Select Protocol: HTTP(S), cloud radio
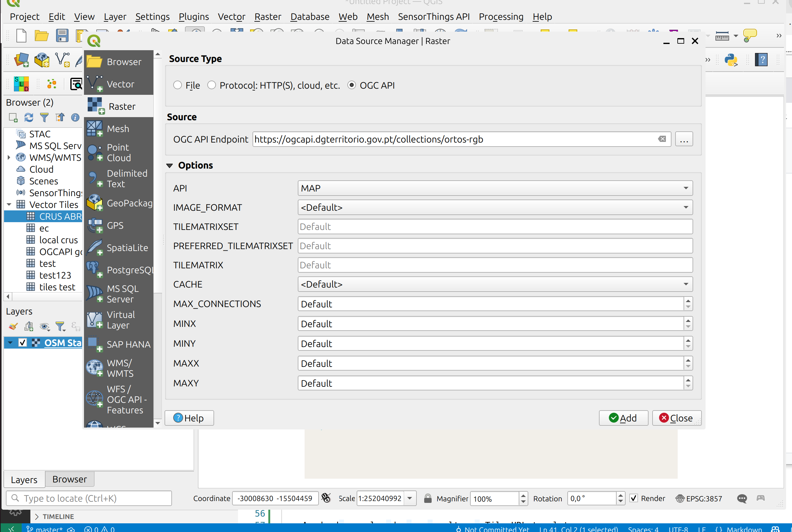The height and width of the screenshot is (532, 792). tap(211, 85)
